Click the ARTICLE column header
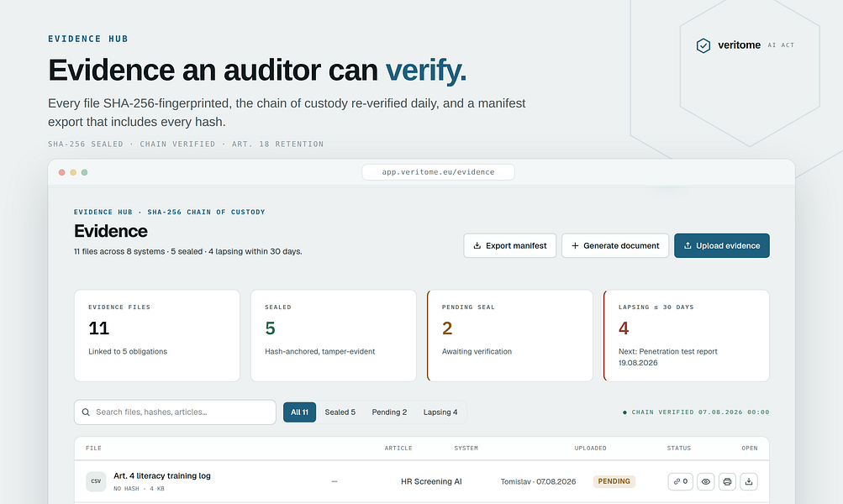This screenshot has width=843, height=504. coord(398,448)
